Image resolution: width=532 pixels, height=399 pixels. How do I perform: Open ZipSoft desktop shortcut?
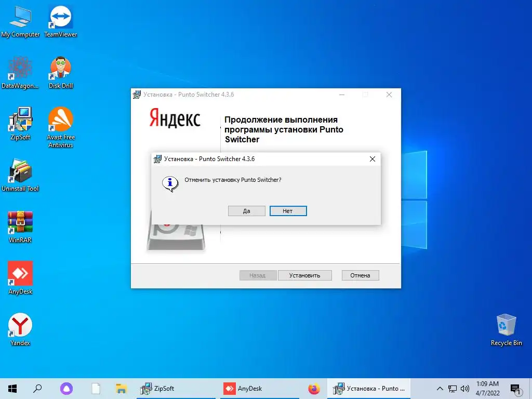pyautogui.click(x=20, y=124)
